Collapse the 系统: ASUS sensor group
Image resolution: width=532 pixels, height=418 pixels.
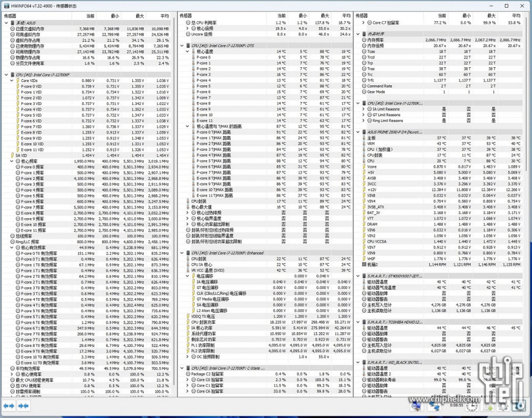coord(6,23)
